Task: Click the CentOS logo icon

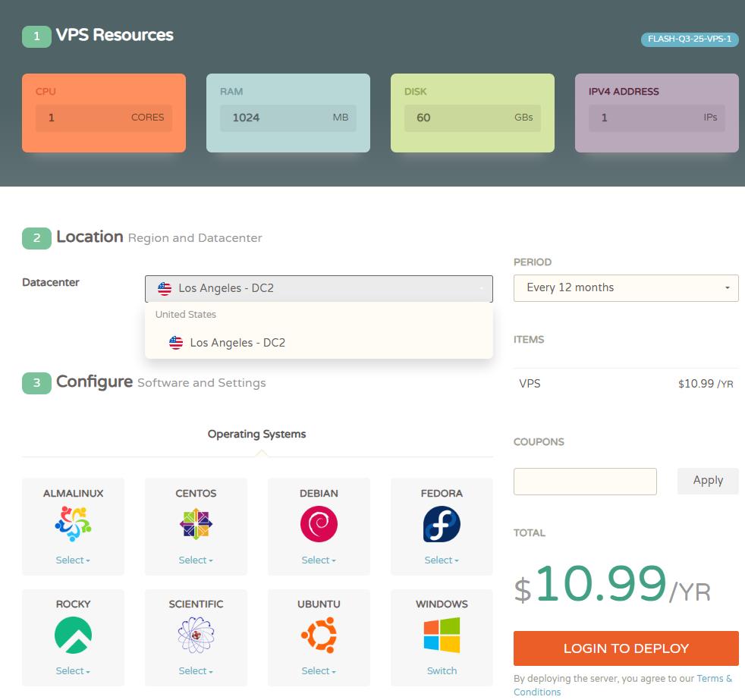Action: pyautogui.click(x=196, y=524)
